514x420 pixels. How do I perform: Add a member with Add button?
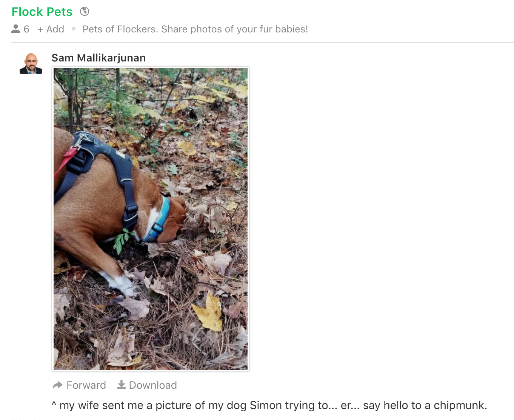(51, 29)
